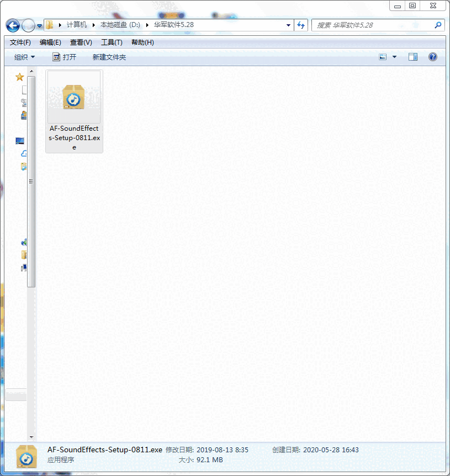Screen dimensions: 450x476
Task: Click the search magnifier icon
Action: point(438,25)
